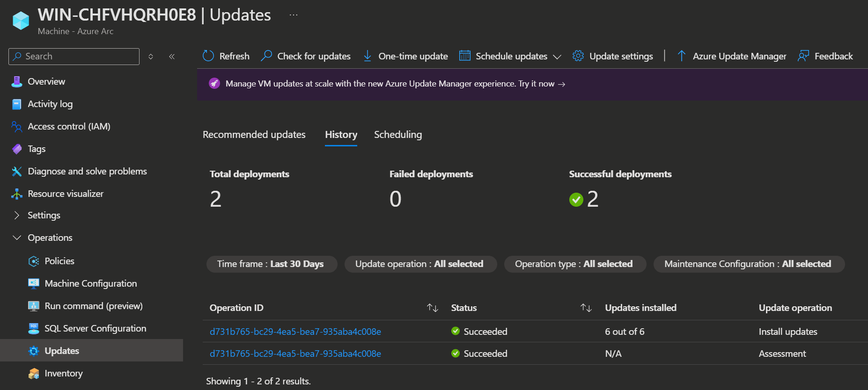868x390 pixels.
Task: Click Check for updates button
Action: point(306,56)
